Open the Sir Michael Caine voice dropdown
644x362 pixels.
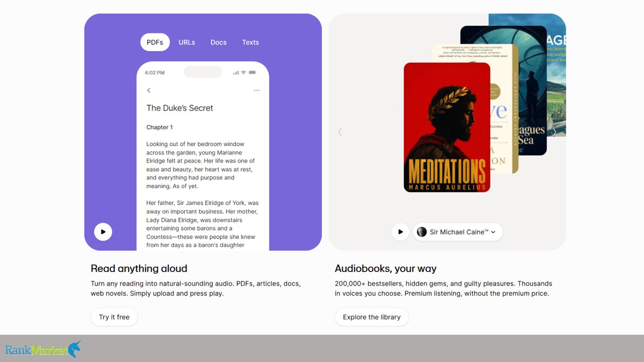coord(458,232)
